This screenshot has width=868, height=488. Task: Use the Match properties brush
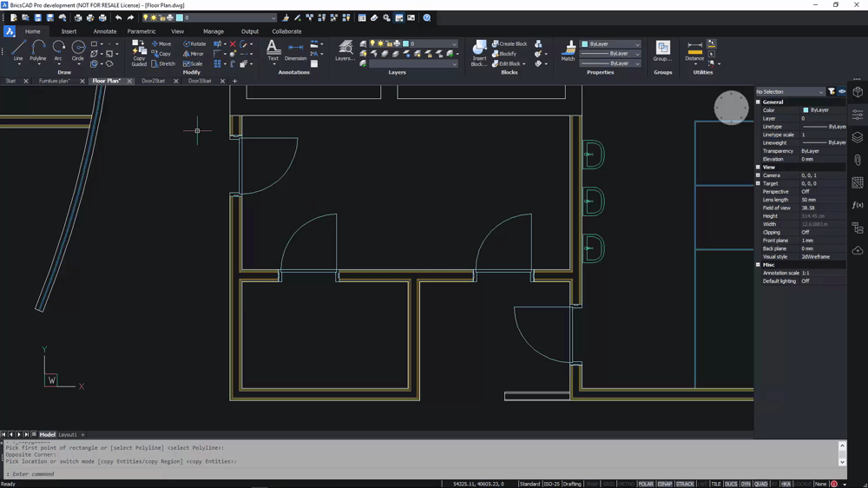click(569, 50)
